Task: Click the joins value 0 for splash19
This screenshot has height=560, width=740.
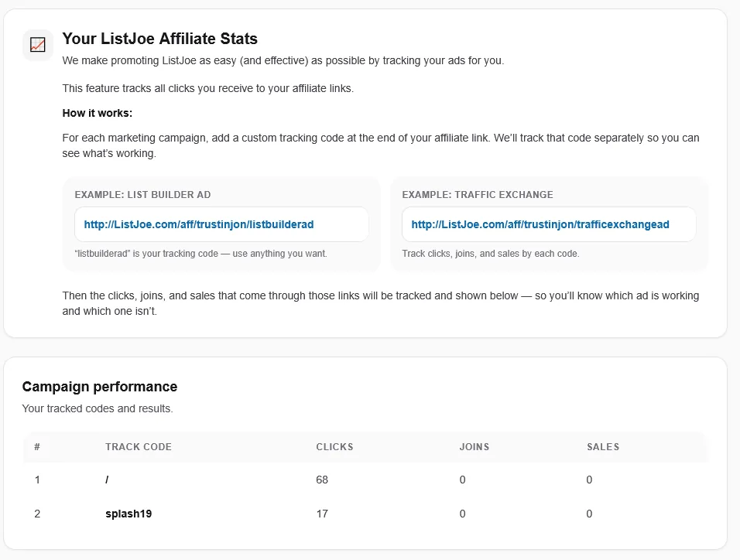Action: pyautogui.click(x=463, y=514)
